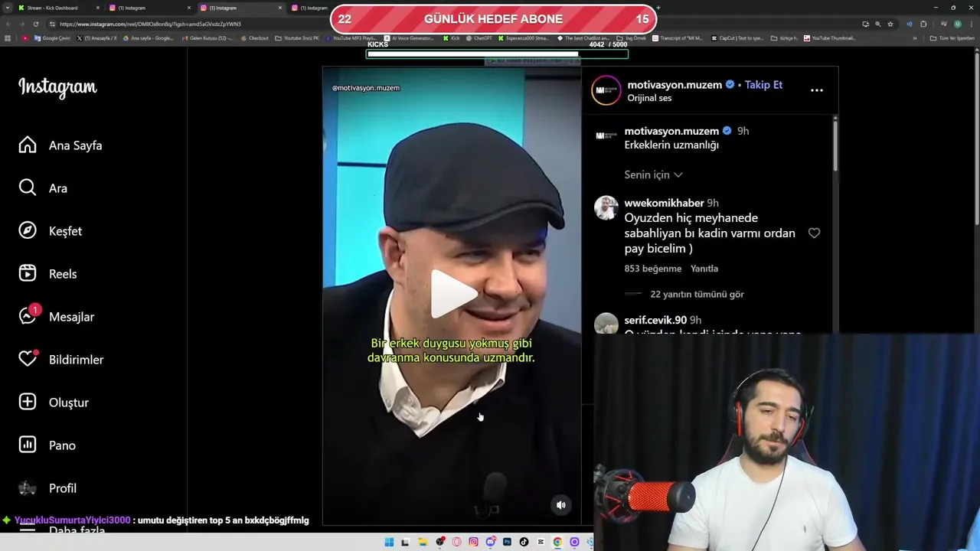Image resolution: width=980 pixels, height=551 pixels.
Task: Open a new browser tab
Action: click(658, 8)
